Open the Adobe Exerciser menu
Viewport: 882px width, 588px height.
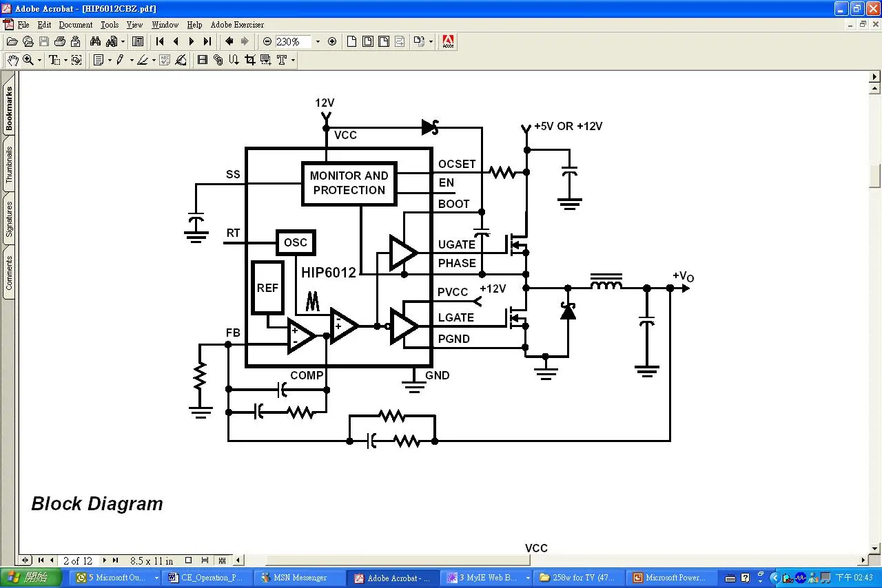[x=237, y=25]
